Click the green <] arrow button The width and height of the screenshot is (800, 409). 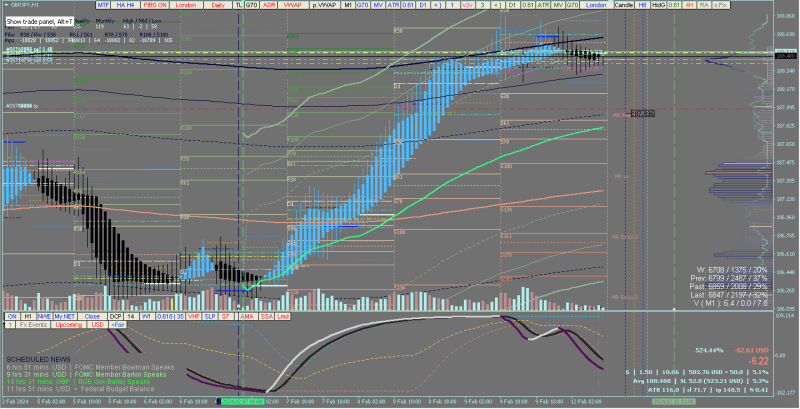click(497, 5)
